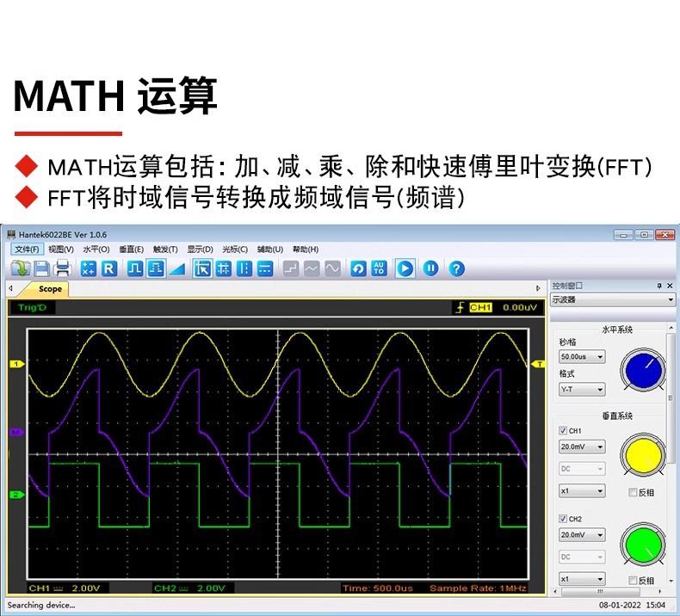Image resolution: width=680 pixels, height=616 pixels.
Task: Select the Scope tab
Action: (50, 289)
